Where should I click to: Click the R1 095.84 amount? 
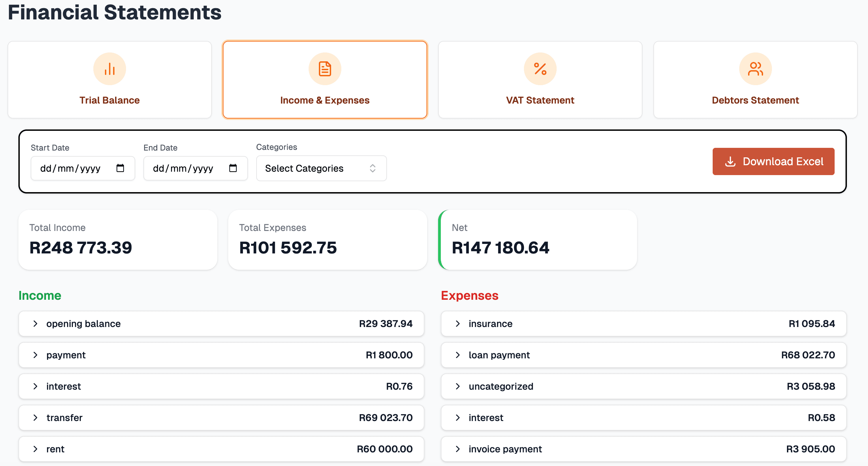812,324
